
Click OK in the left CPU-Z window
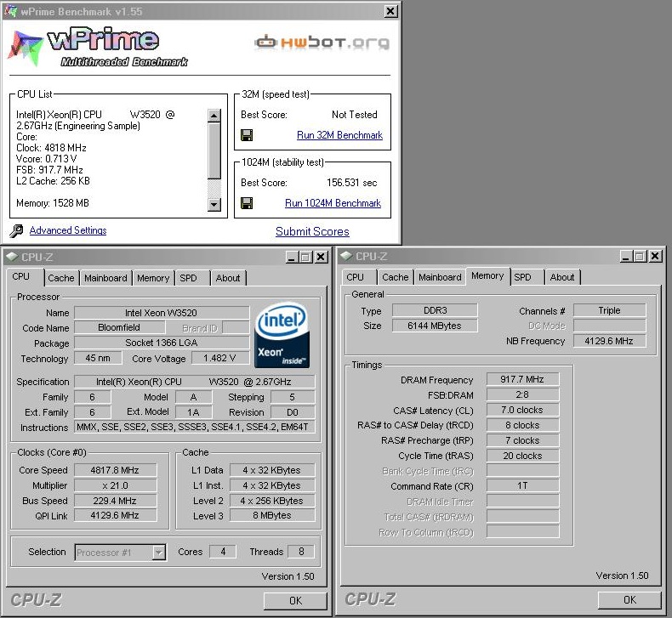(295, 600)
